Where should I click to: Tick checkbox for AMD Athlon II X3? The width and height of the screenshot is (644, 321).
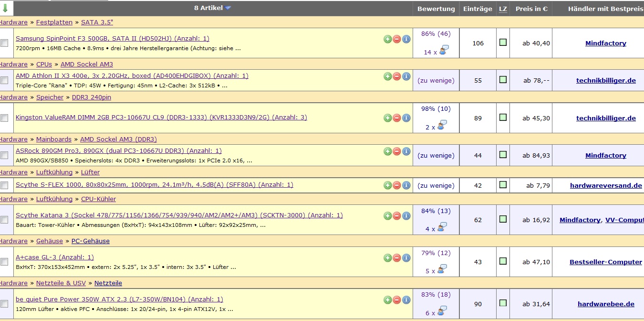coord(4,80)
